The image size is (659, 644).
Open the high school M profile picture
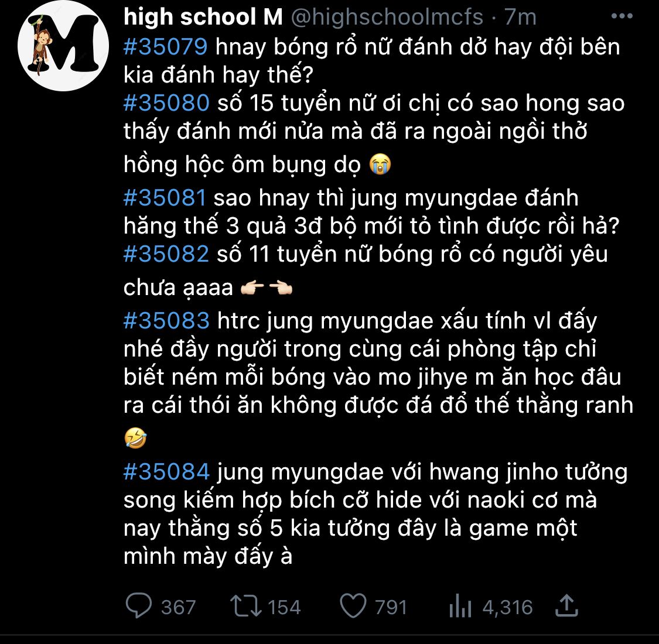[58, 53]
